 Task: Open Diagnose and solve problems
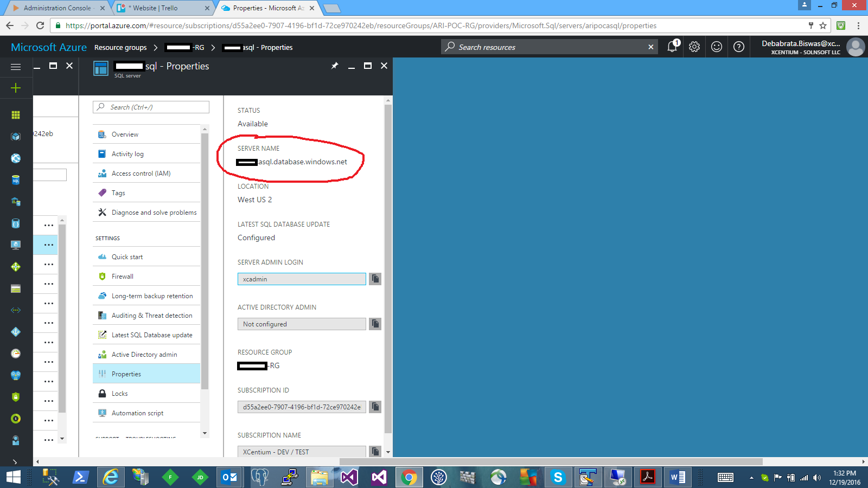146,213
